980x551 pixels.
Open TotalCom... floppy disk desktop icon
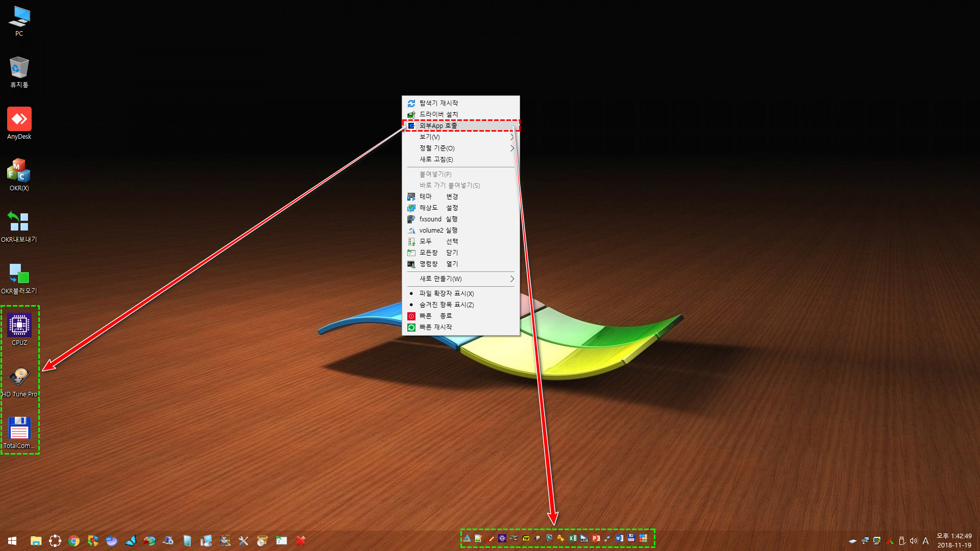19,433
